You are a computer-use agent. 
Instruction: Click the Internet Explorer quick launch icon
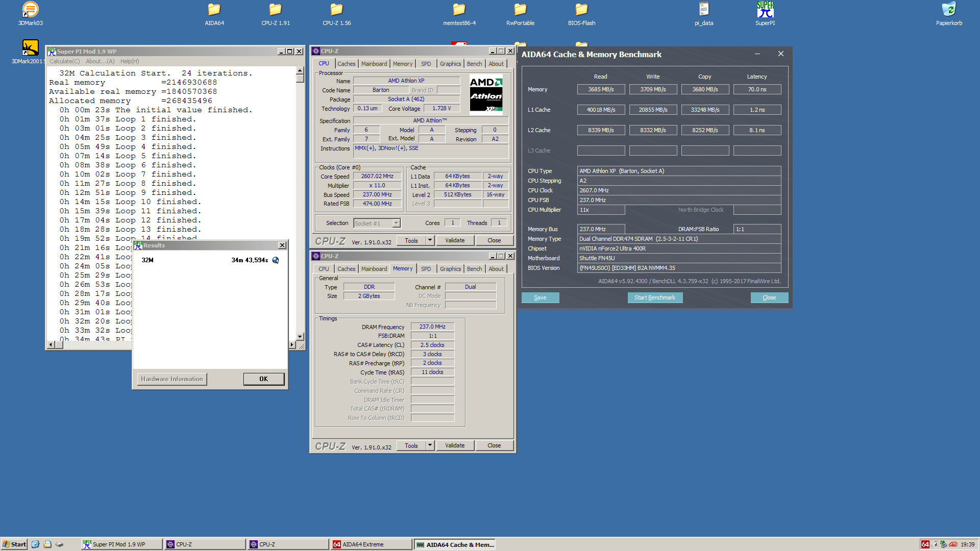(35, 544)
